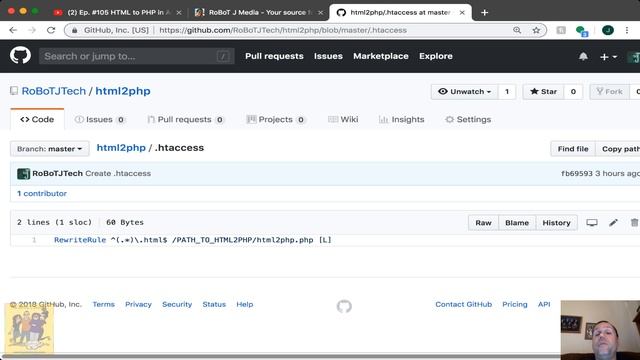Open commit hash fb69593
Image resolution: width=640 pixels, height=360 pixels.
pyautogui.click(x=577, y=173)
